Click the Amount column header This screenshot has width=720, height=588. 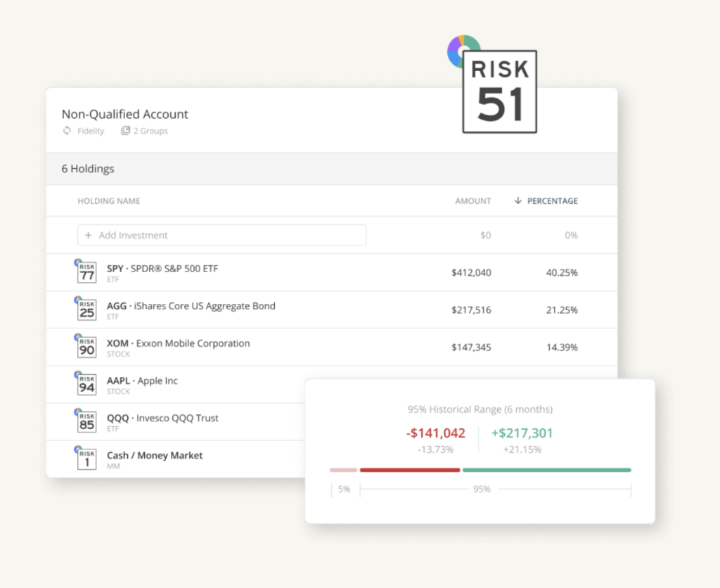472,201
